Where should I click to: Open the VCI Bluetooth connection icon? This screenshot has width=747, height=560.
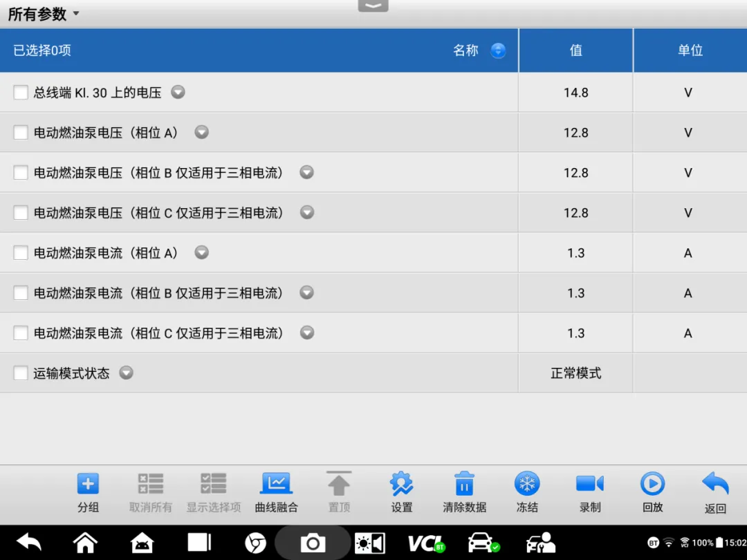pos(425,543)
